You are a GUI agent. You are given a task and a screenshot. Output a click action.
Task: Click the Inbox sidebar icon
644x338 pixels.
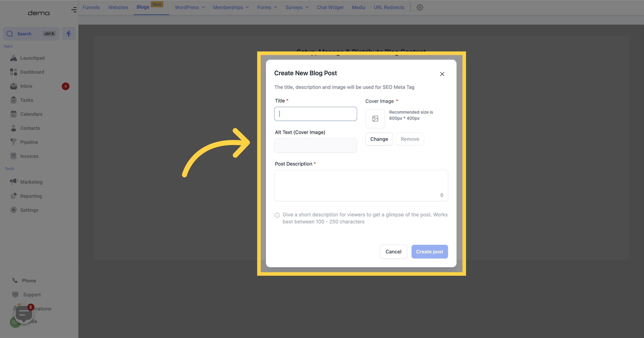click(13, 86)
